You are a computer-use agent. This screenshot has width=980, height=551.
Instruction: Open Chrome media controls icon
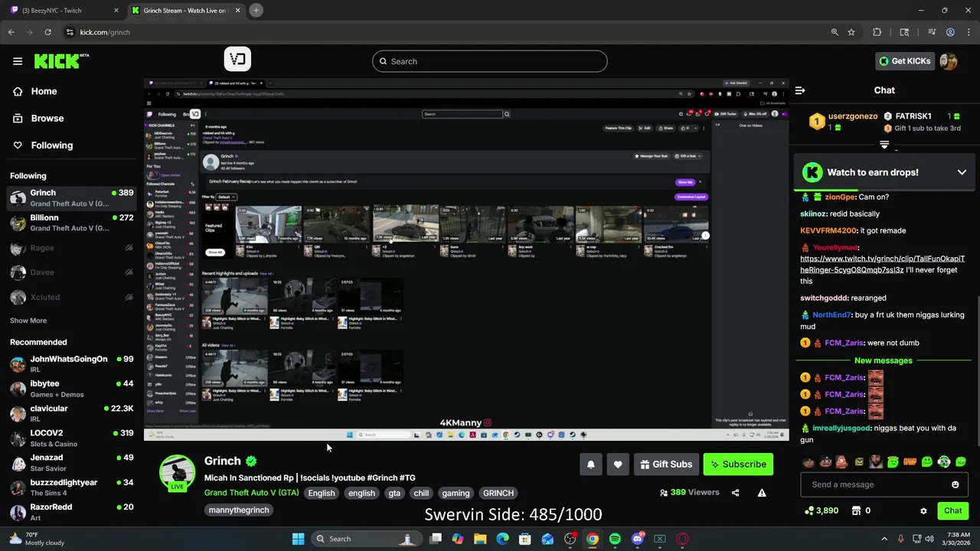point(932,32)
